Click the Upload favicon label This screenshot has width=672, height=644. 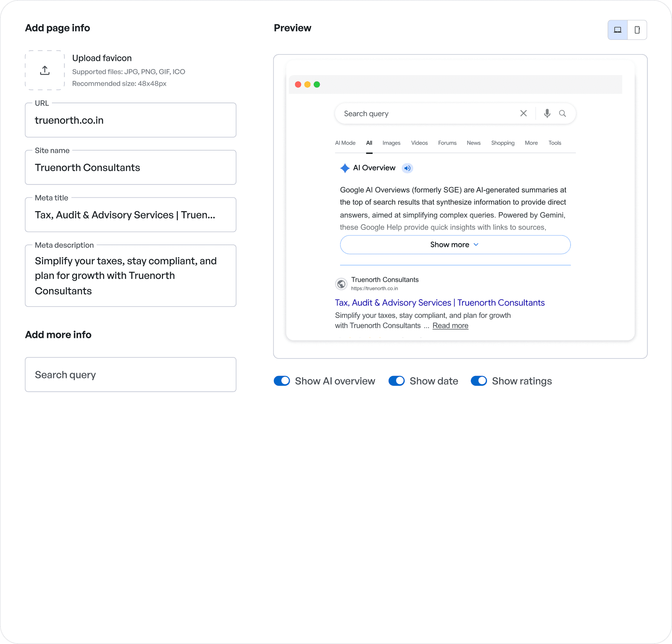102,58
